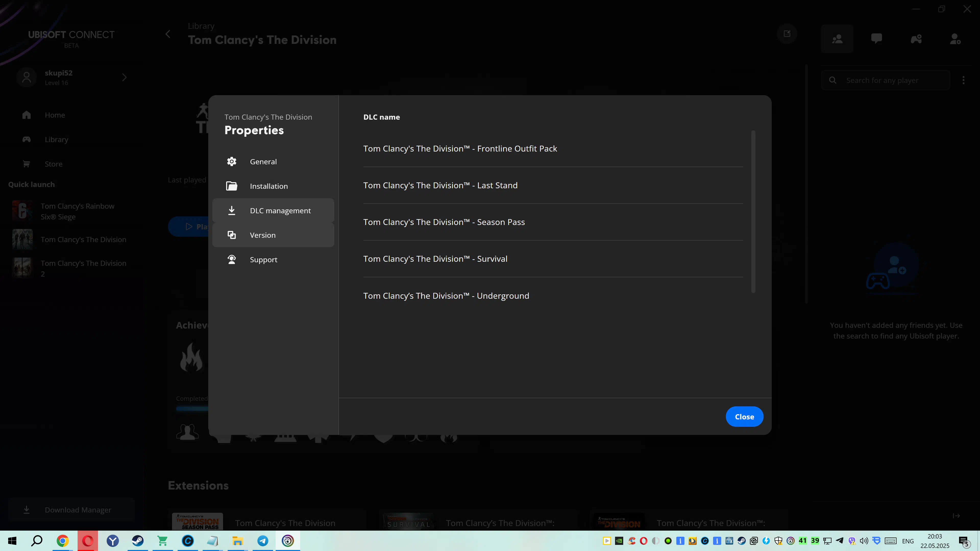Image resolution: width=980 pixels, height=551 pixels.
Task: Select the DLC management tab
Action: click(x=273, y=210)
